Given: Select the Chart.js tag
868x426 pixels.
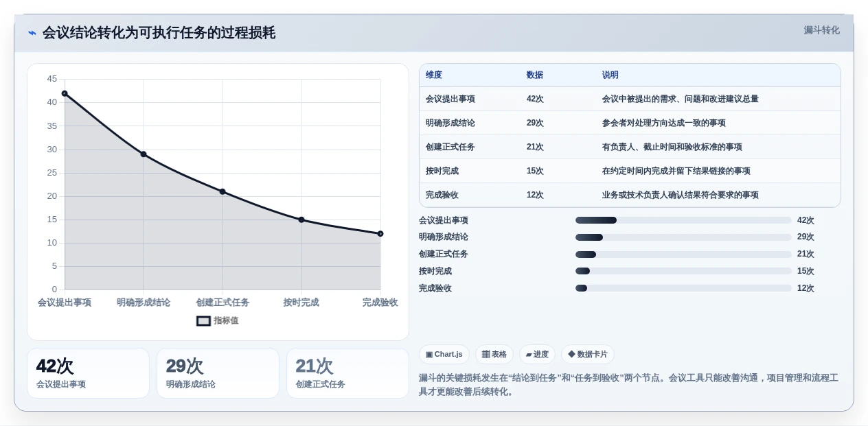Looking at the screenshot, I should [444, 354].
